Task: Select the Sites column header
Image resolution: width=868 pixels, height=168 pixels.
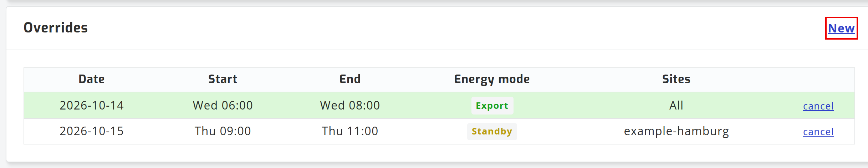Action: tap(676, 79)
